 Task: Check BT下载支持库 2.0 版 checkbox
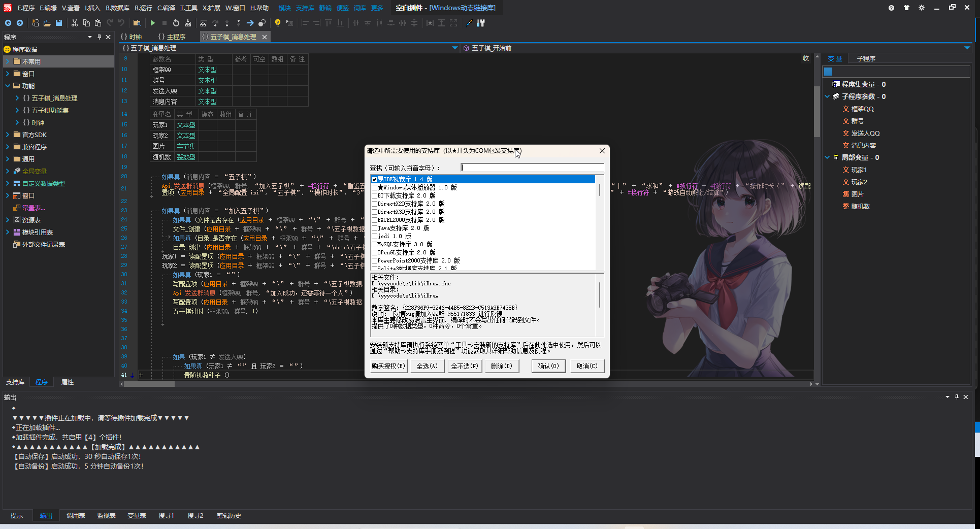tap(374, 195)
